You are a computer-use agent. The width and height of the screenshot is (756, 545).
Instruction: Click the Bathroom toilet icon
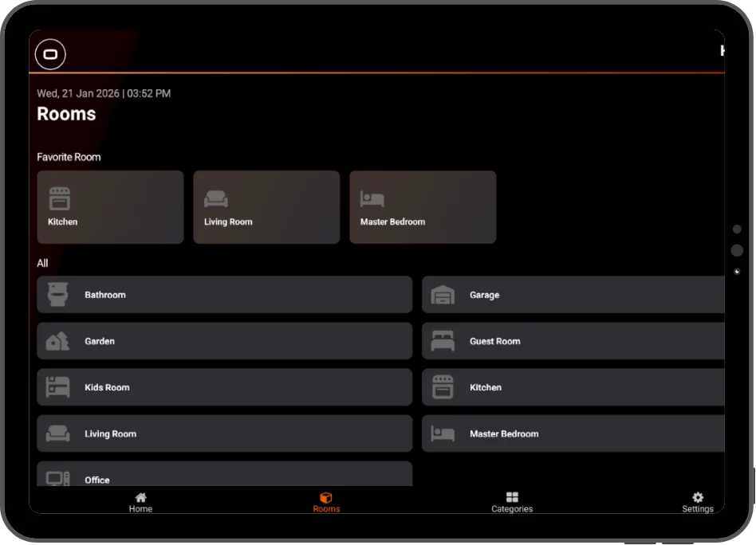pos(58,295)
